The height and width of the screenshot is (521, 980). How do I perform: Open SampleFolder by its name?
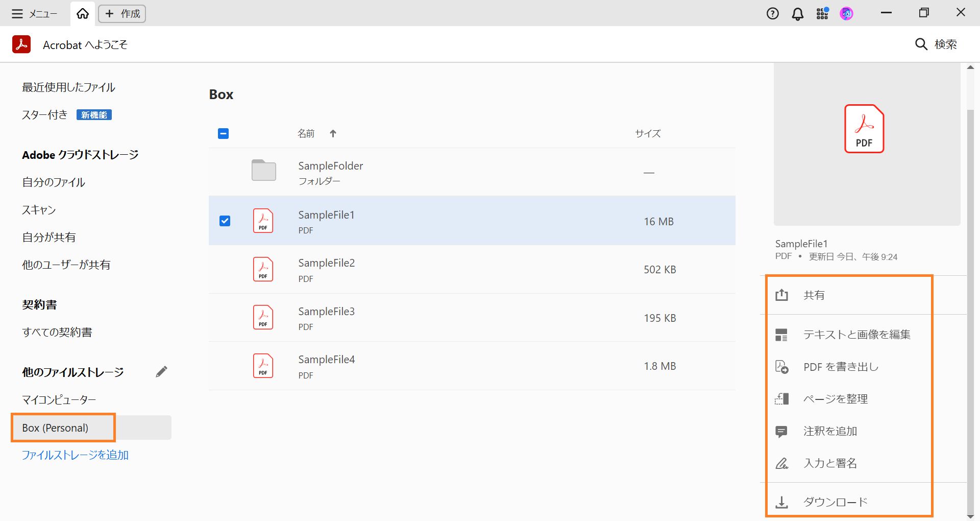point(331,166)
